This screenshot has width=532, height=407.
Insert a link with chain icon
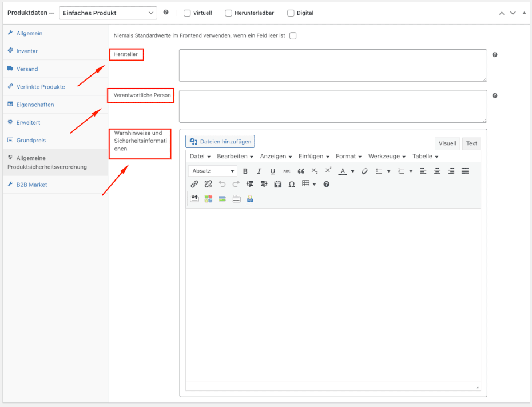point(194,184)
